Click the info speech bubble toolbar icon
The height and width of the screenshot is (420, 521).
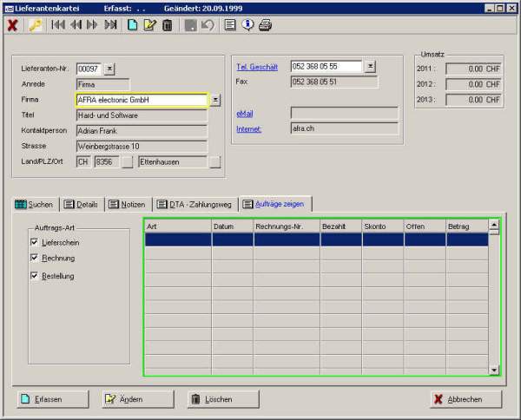coord(247,25)
